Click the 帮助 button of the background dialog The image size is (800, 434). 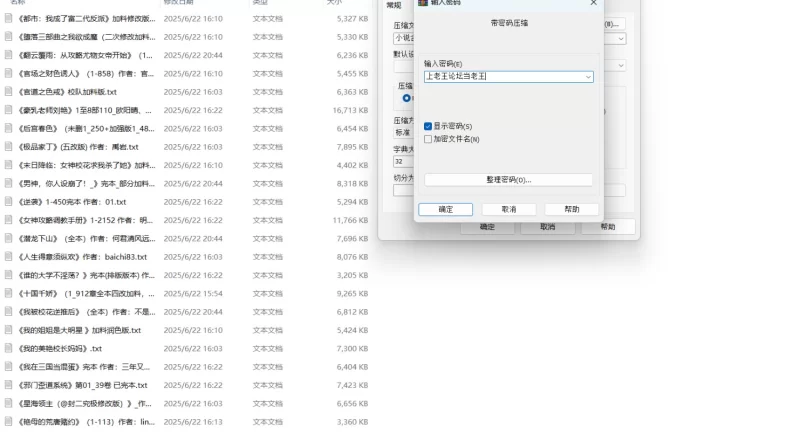tap(608, 227)
